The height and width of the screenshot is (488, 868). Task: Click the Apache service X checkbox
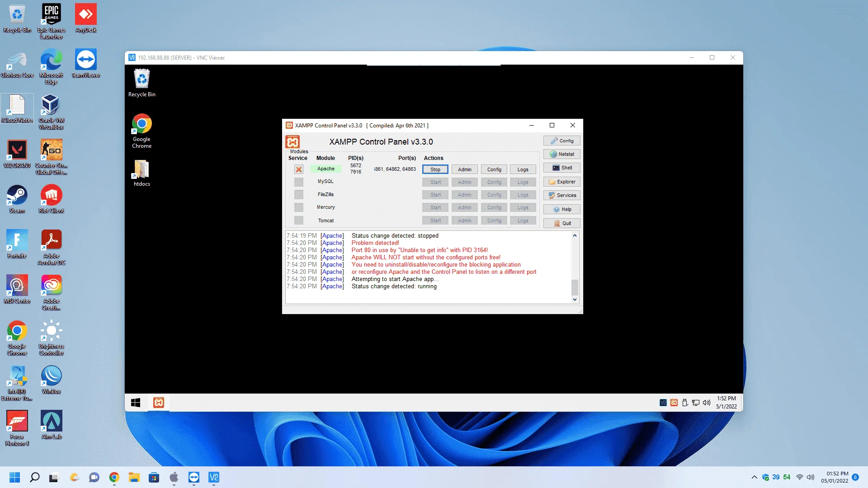coord(299,169)
